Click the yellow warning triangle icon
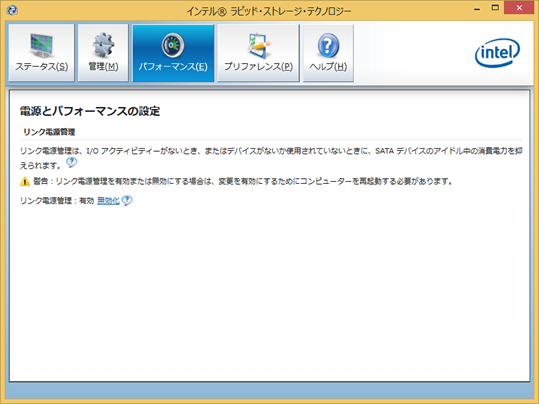539x404 pixels. [x=25, y=181]
